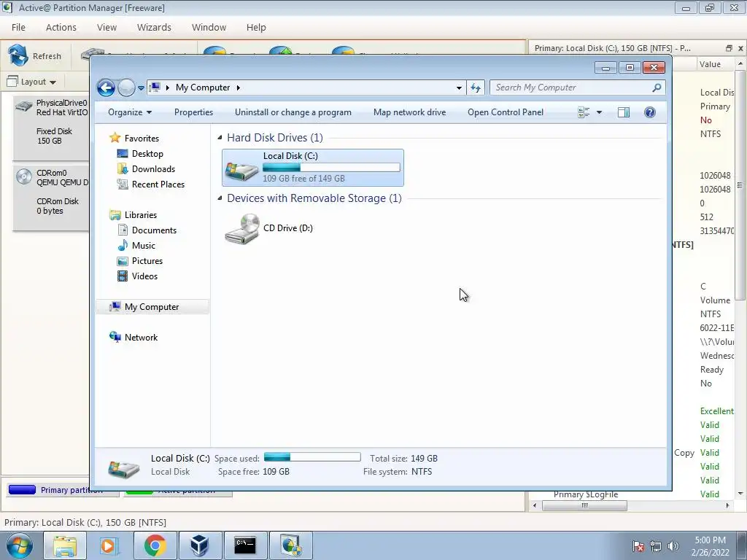Click the Explorer forward arrow button
747x560 pixels.
(x=126, y=87)
